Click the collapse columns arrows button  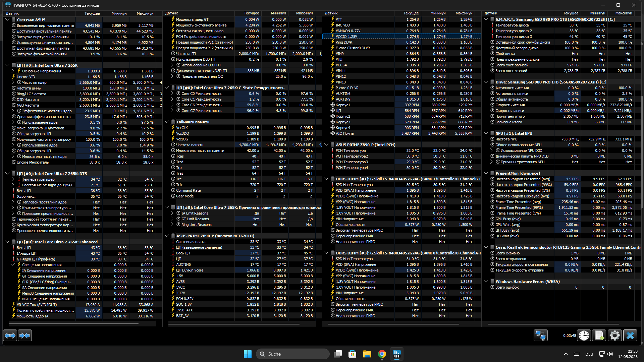24,336
